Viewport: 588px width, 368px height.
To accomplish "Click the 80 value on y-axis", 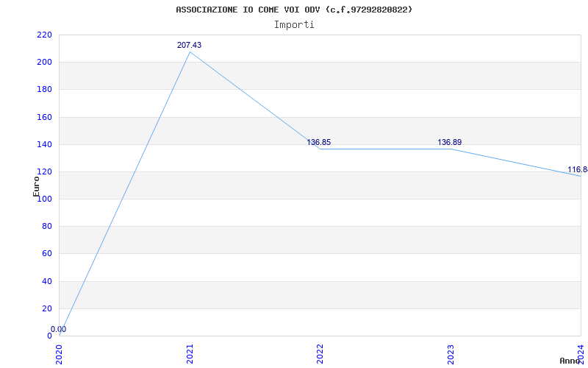I will [x=47, y=227].
